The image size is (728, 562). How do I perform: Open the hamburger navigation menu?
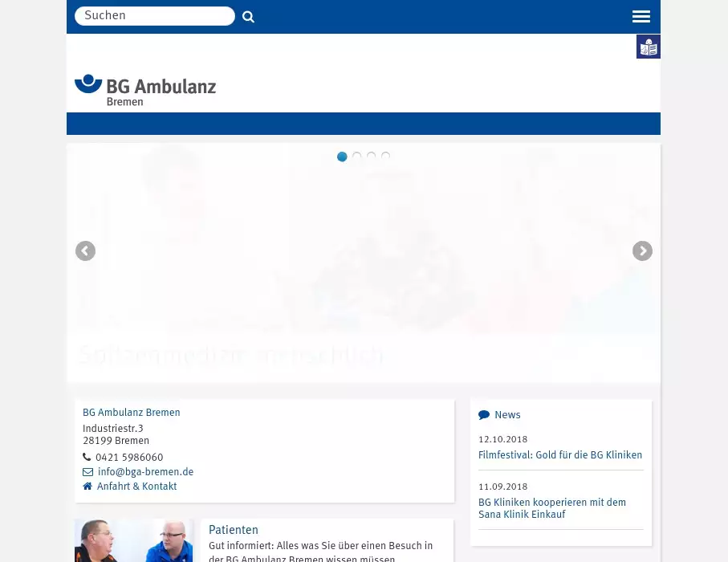[x=641, y=17]
